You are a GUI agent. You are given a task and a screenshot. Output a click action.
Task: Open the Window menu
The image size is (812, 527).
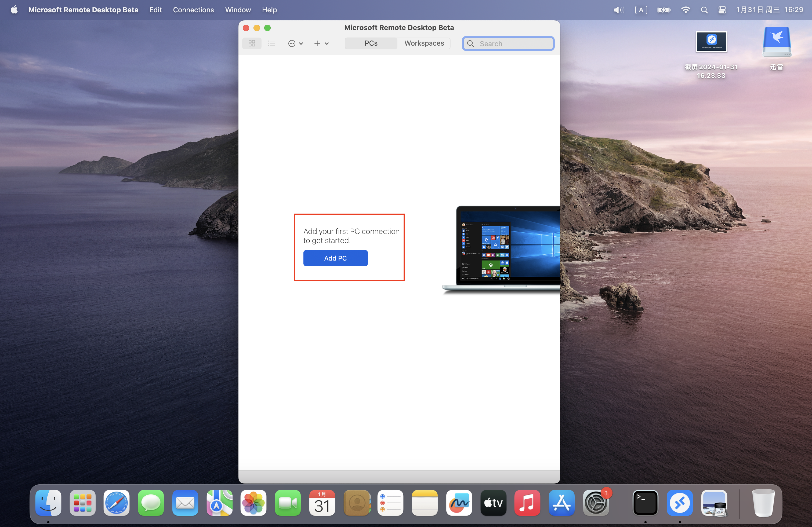237,10
